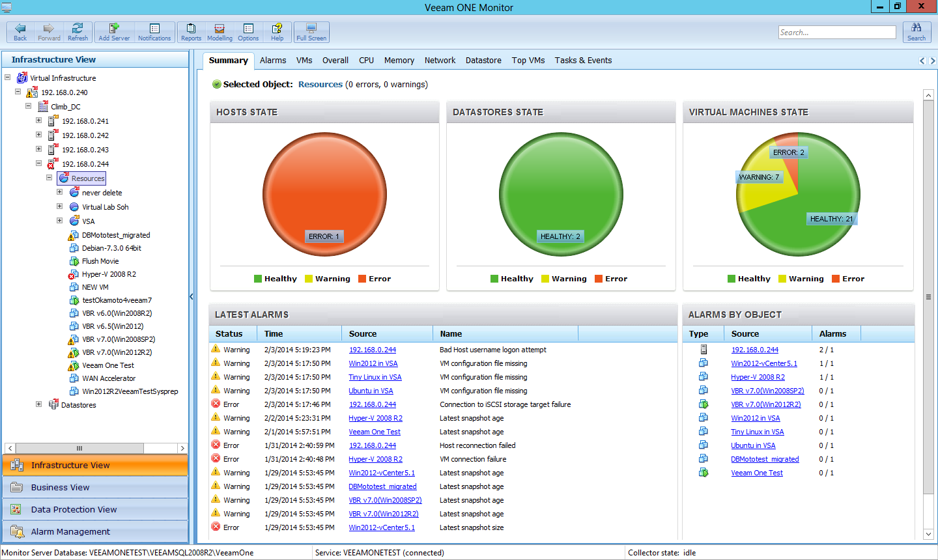Open Veeam One Test link in Latest Alarms
This screenshot has height=560, width=938.
click(375, 432)
